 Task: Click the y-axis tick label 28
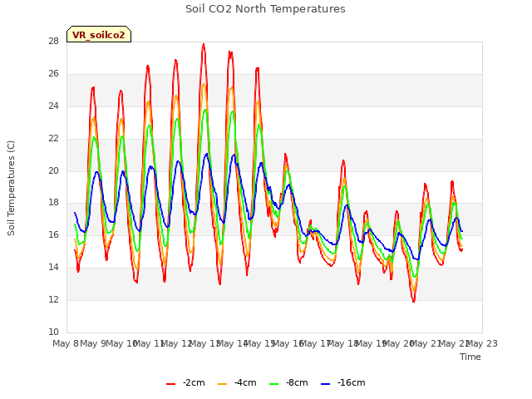pyautogui.click(x=53, y=42)
